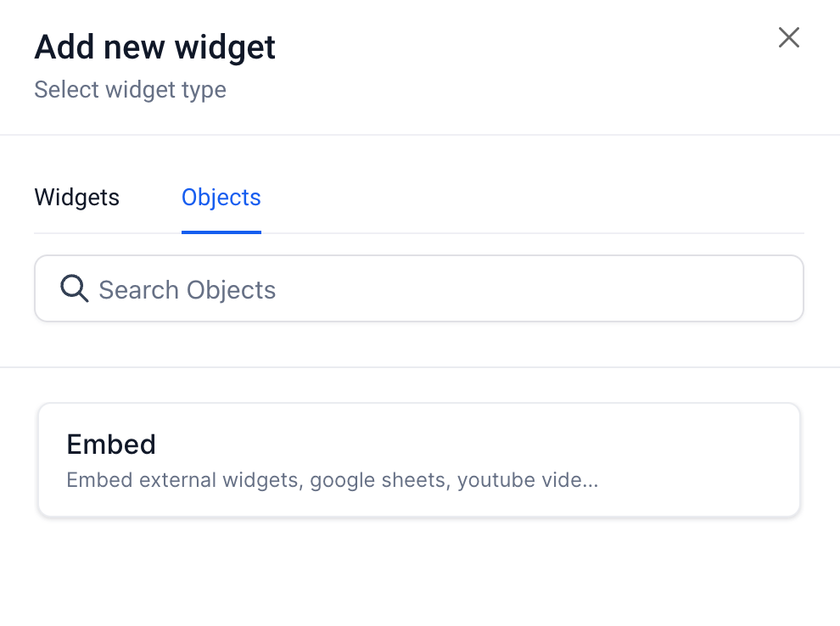Go to the Widgets tab label
840x626 pixels.
point(76,198)
